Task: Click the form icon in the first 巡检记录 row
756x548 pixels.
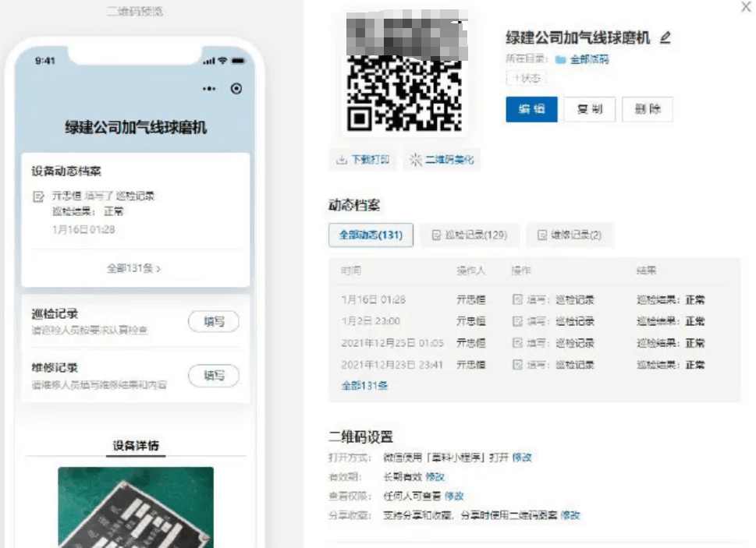Action: coord(516,299)
